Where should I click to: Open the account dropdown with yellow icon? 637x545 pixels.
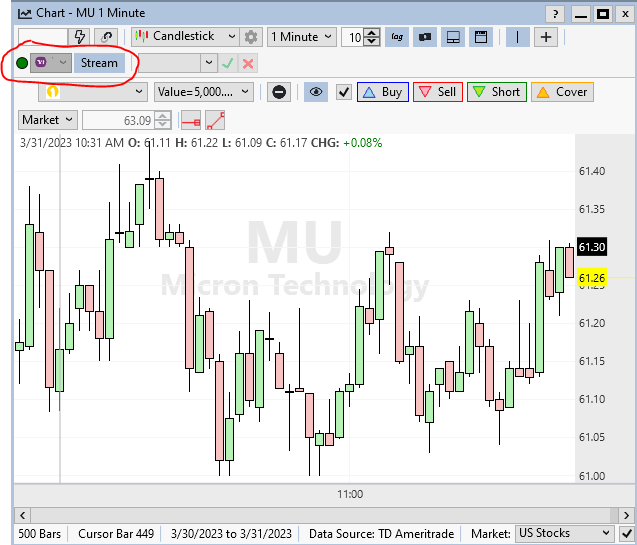coord(93,92)
